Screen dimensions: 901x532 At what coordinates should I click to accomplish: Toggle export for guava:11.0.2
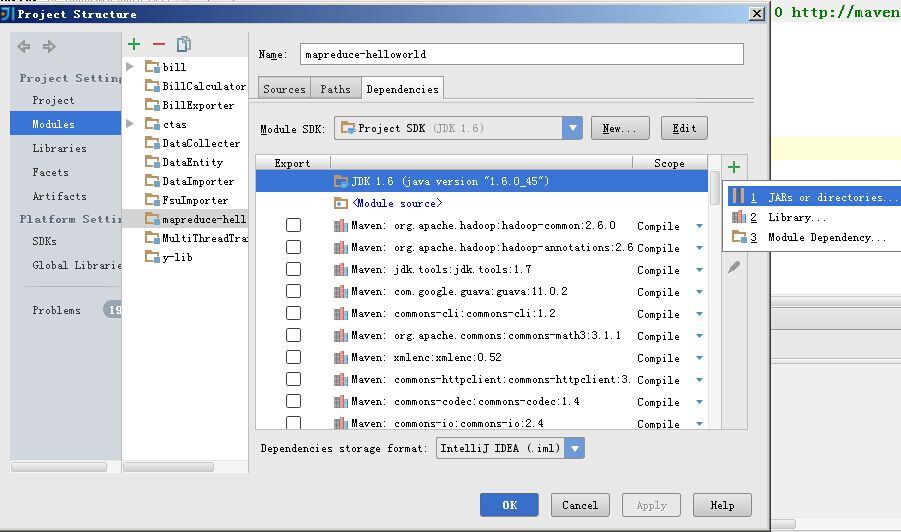293,291
